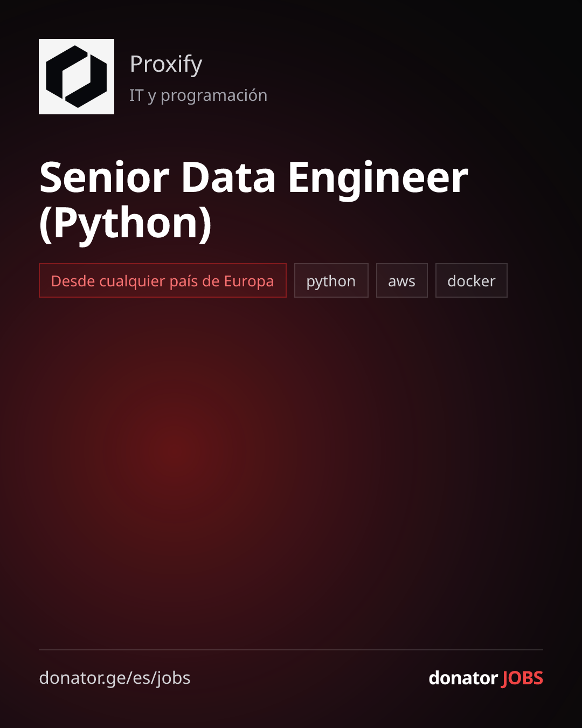
Task: Click the (Python) line of the title
Action: [126, 223]
